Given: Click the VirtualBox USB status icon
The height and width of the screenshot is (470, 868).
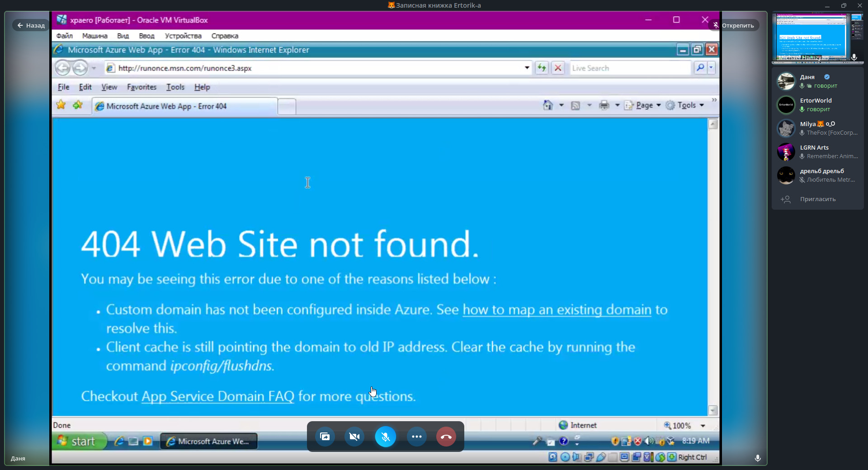Looking at the screenshot, I should (601, 457).
